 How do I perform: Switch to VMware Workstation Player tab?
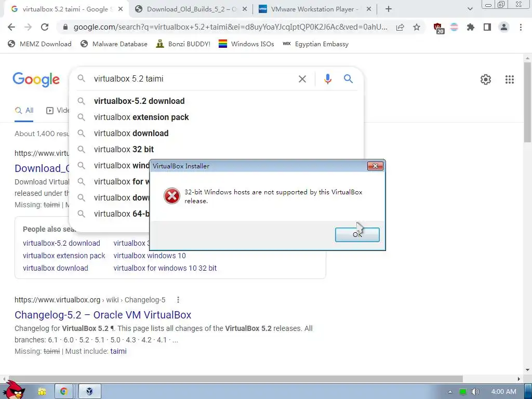click(x=314, y=9)
